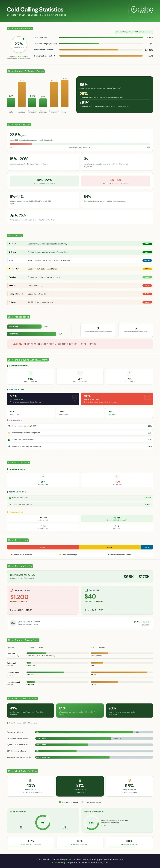160x868 pixels.
Task: Click the people icon beside Outsourced SDR Motion
Action: pos(13,623)
